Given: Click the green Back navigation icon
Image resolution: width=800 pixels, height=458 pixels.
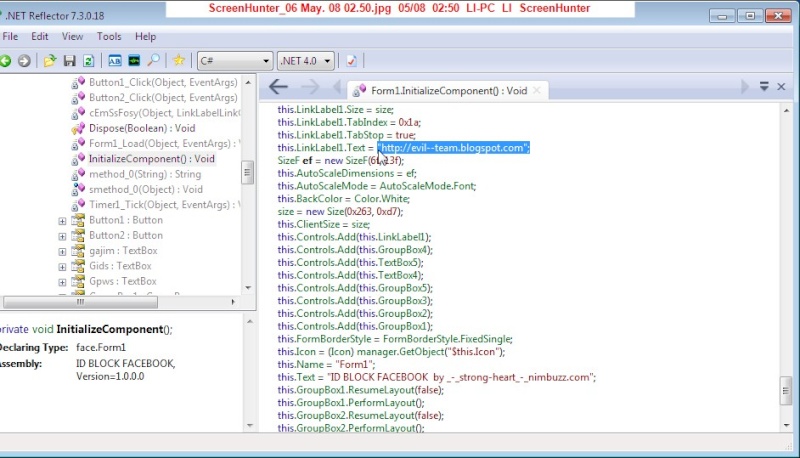Looking at the screenshot, I should tap(6, 61).
